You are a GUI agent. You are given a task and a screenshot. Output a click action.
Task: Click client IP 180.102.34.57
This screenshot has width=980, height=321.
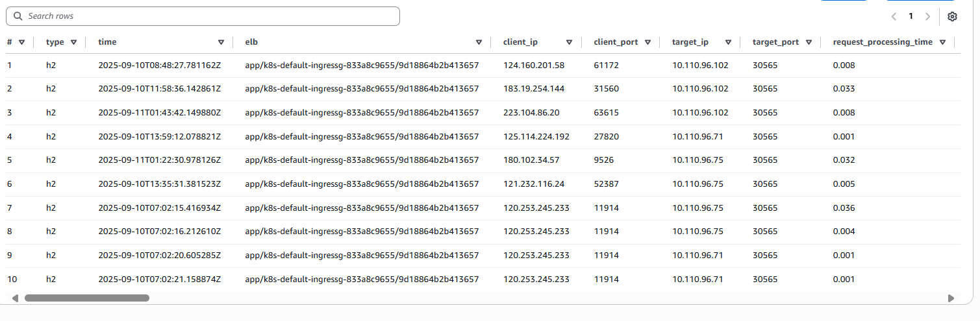click(x=531, y=160)
